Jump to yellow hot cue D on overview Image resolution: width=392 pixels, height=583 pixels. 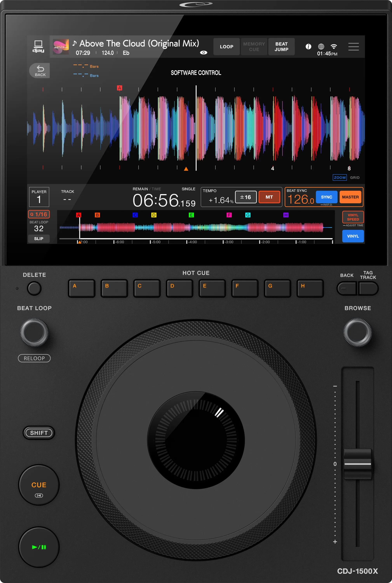[154, 215]
